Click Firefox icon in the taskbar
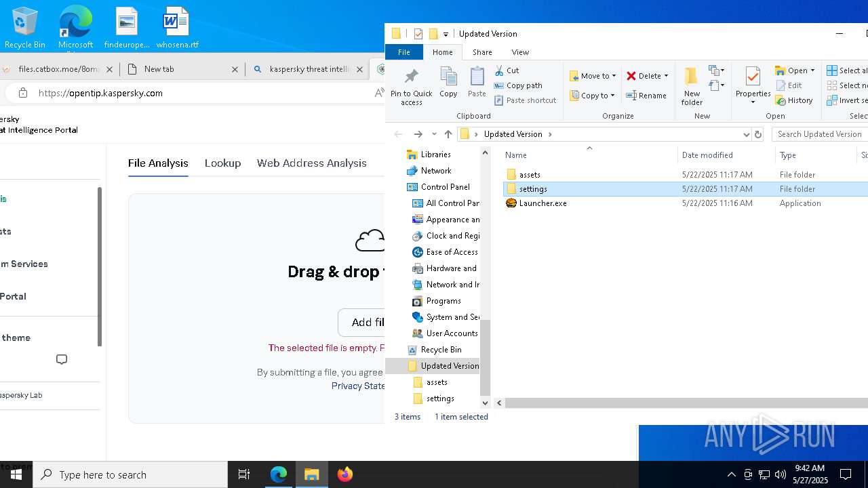This screenshot has height=488, width=868. (345, 474)
